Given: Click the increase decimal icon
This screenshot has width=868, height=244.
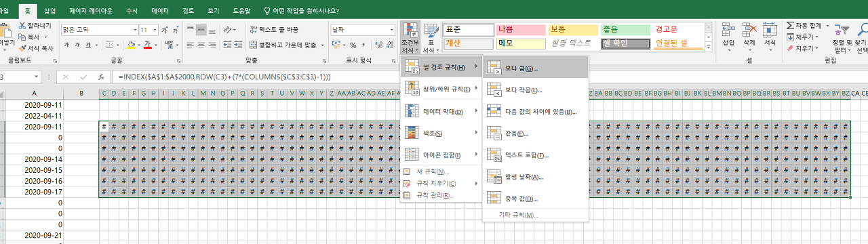Looking at the screenshot, I should (379, 45).
